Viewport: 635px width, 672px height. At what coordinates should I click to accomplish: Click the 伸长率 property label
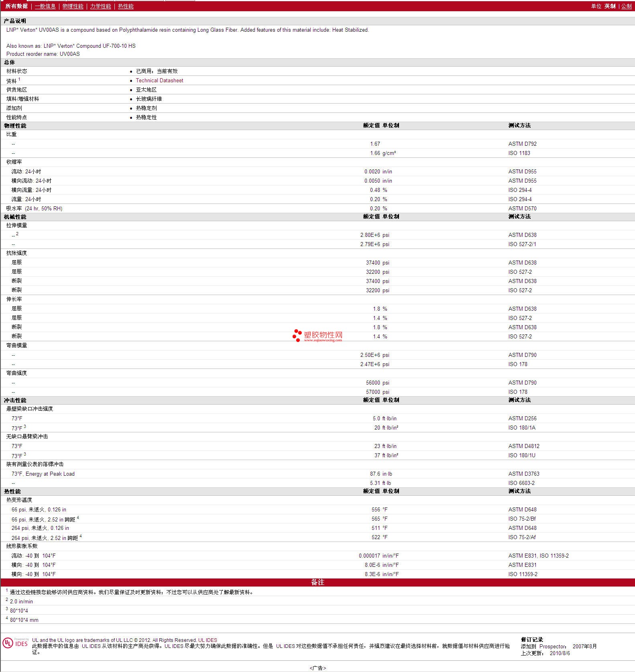(14, 299)
